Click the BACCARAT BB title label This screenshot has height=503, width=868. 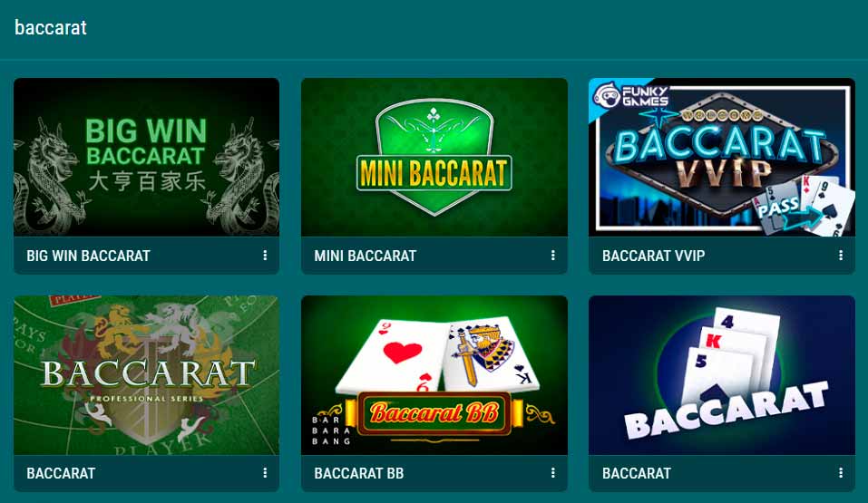point(359,473)
